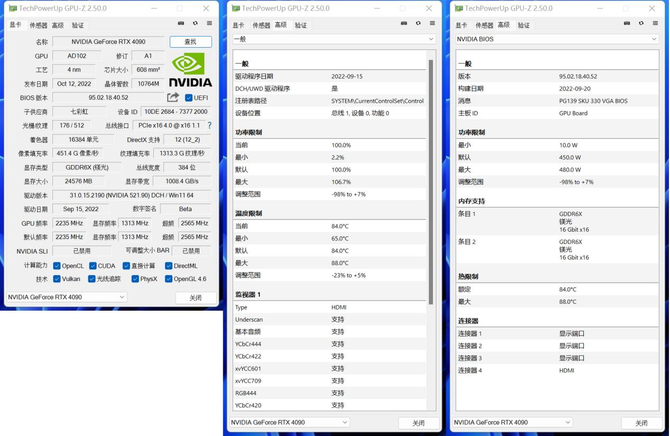Click the GPU-Z title bar icon in the left window

(13, 8)
